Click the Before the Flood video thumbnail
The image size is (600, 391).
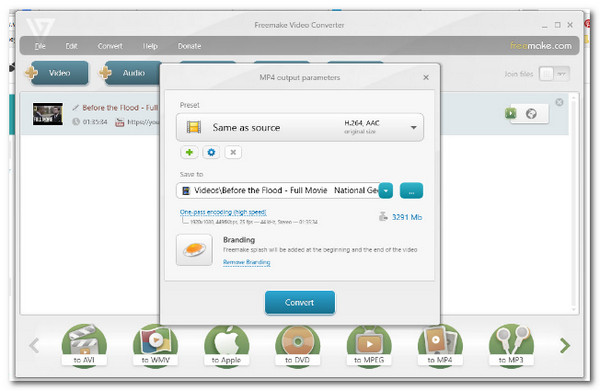pos(47,114)
